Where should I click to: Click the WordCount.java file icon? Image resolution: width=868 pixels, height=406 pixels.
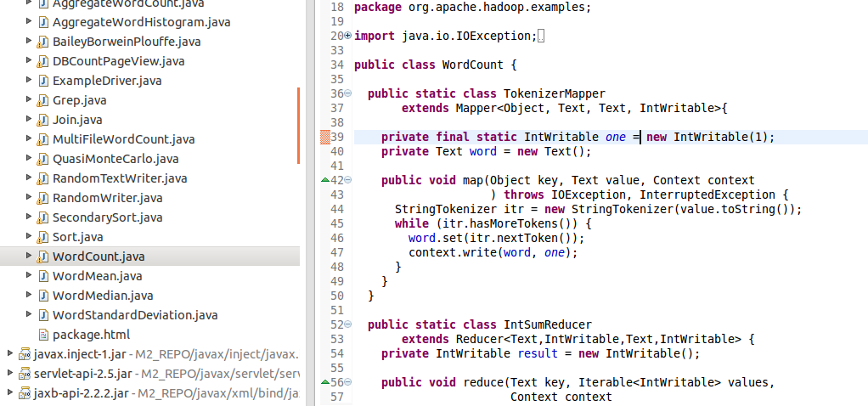pos(42,257)
